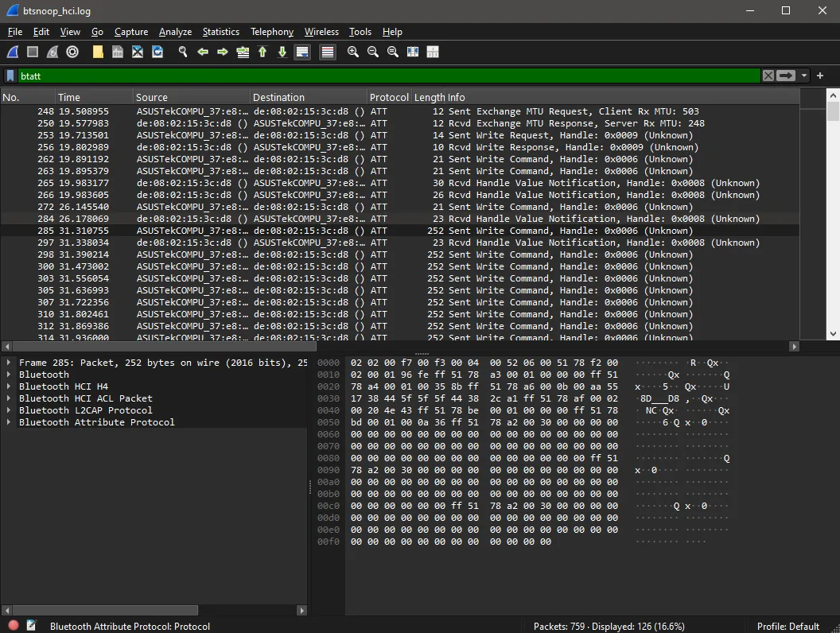840x633 pixels.
Task: Open layout reset icon at toolbar end
Action: click(433, 52)
